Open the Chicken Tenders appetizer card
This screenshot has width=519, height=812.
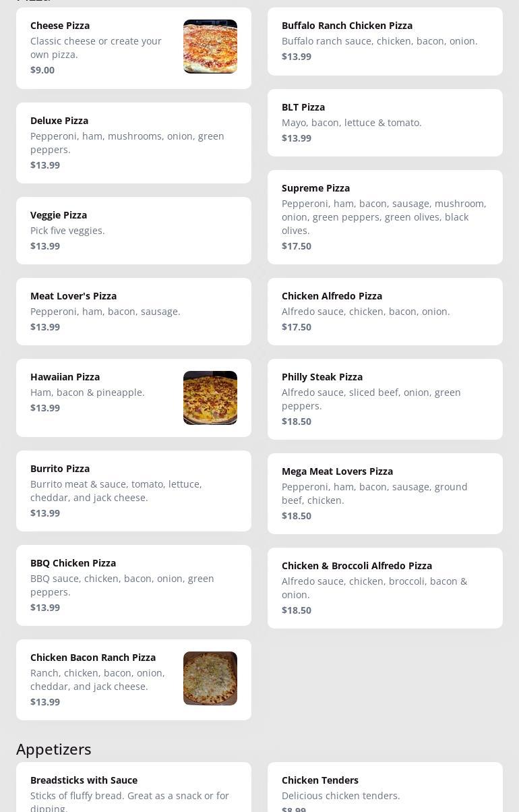click(x=385, y=790)
